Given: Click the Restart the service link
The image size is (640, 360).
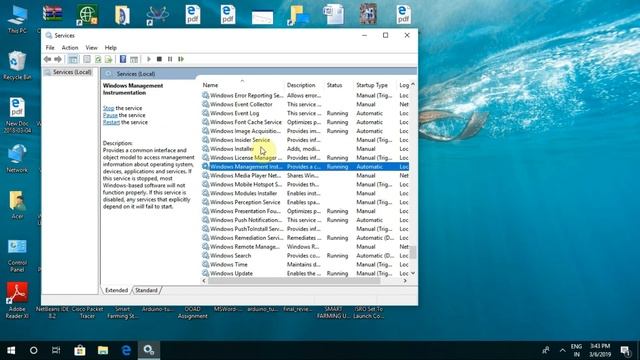Looking at the screenshot, I should (x=111, y=122).
